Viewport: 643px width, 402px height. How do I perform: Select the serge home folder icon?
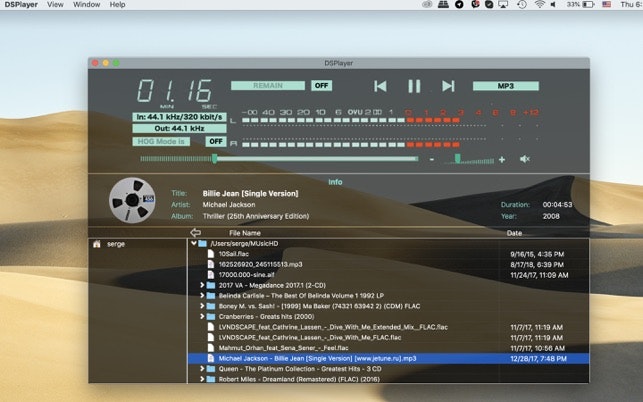[x=97, y=244]
